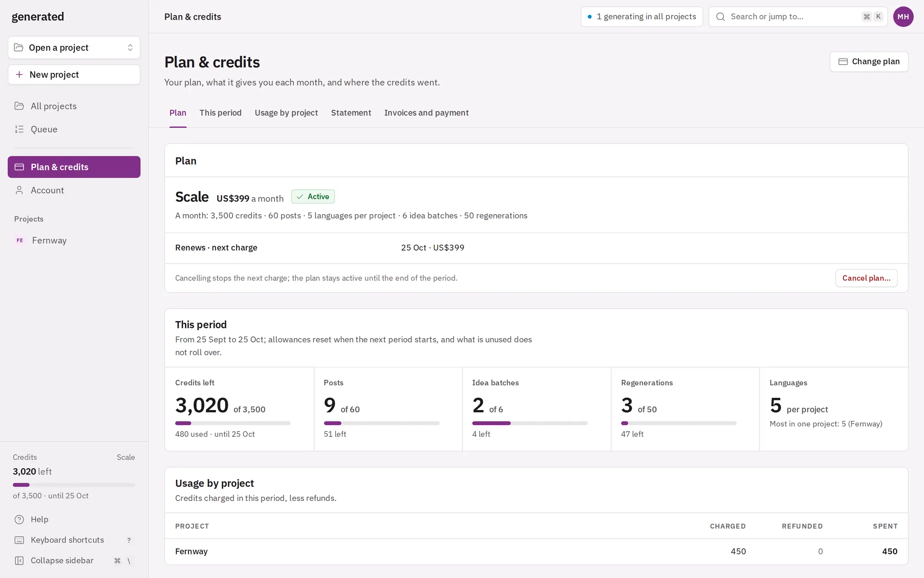924x578 pixels.
Task: Expand the Open a project chevron
Action: (130, 47)
